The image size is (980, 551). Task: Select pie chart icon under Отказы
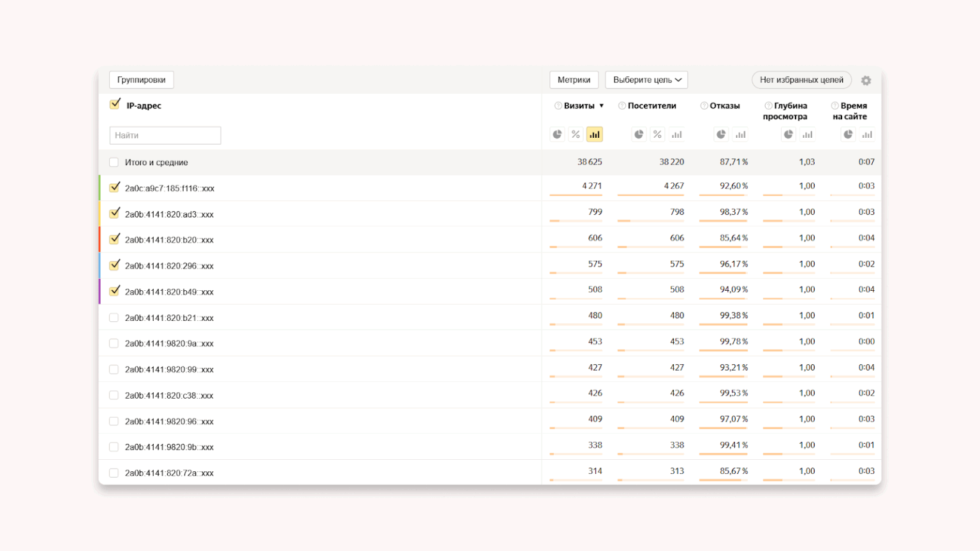tap(721, 135)
